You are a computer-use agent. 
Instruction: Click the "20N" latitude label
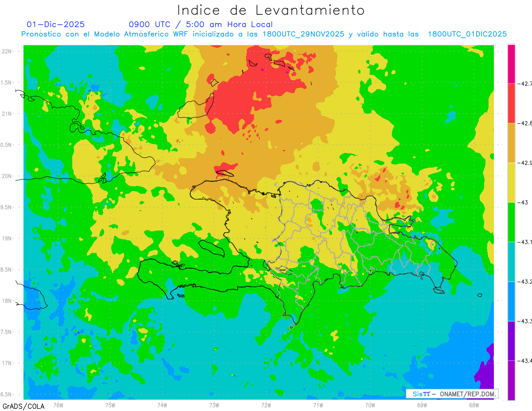click(x=7, y=176)
